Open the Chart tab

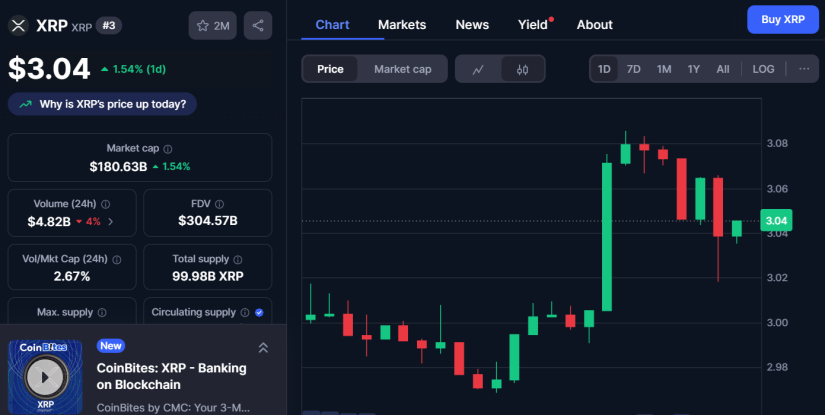point(333,25)
